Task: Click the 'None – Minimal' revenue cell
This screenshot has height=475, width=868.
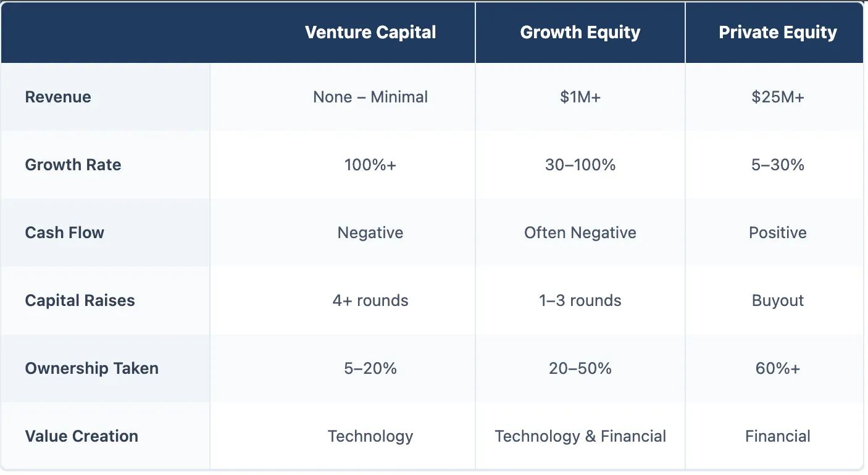Action: point(370,97)
